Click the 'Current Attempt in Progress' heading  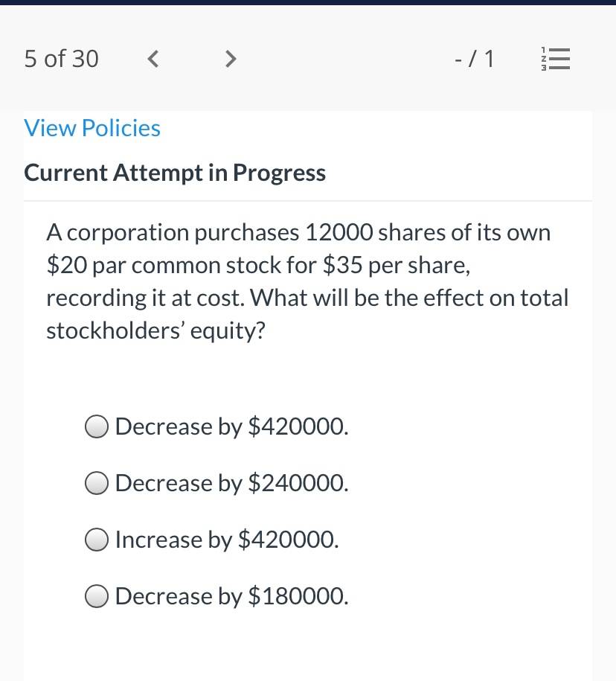pyautogui.click(x=175, y=173)
